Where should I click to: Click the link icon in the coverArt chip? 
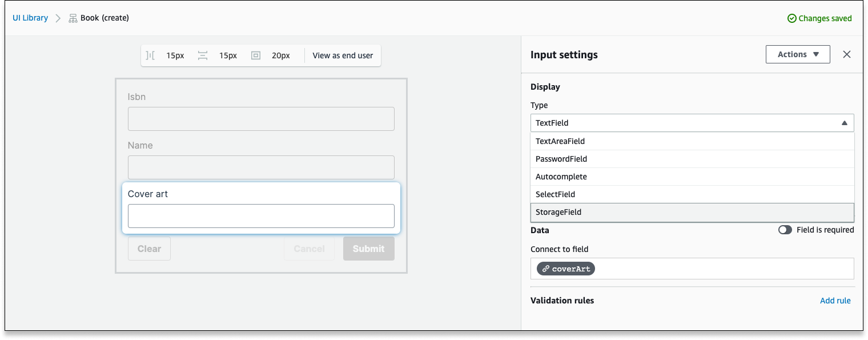(x=546, y=269)
